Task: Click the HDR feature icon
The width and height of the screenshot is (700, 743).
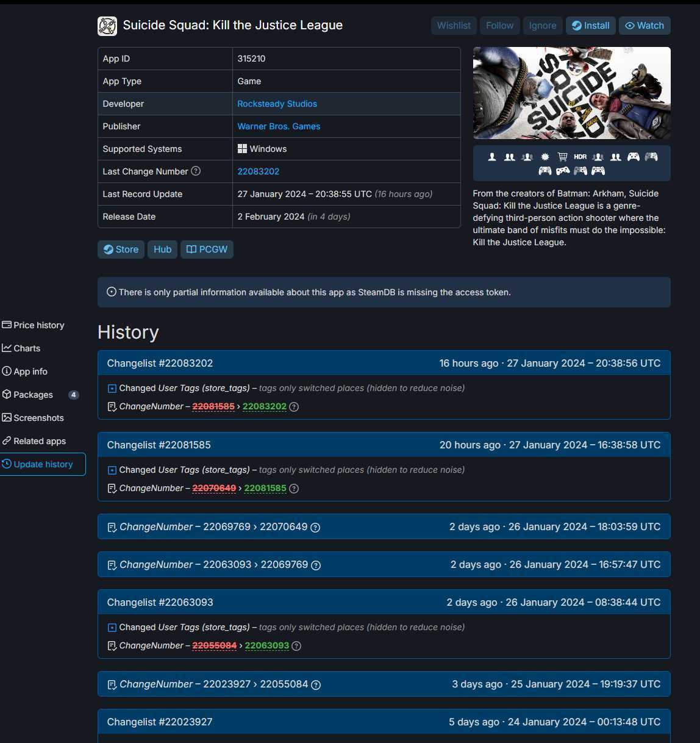Action: coord(580,157)
